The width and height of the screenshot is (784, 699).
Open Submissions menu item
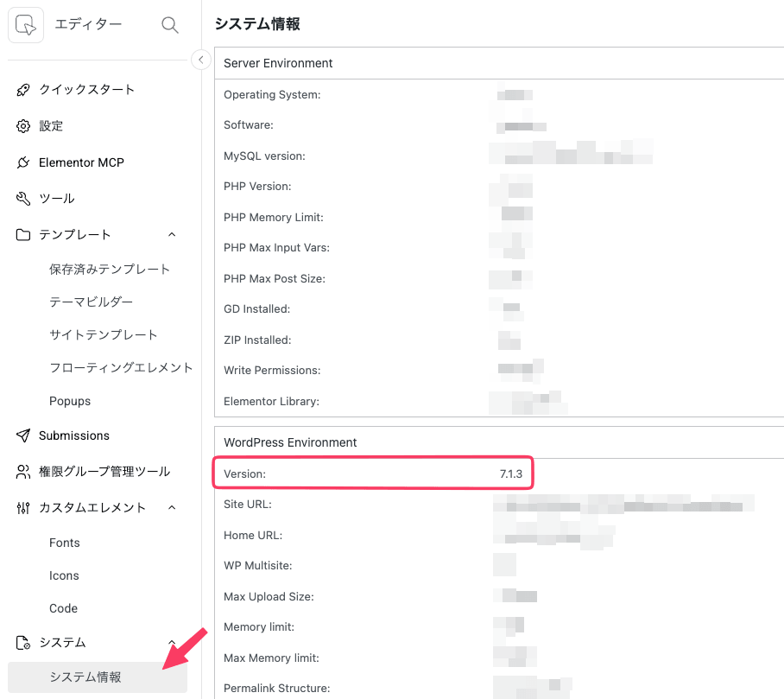[x=74, y=435]
